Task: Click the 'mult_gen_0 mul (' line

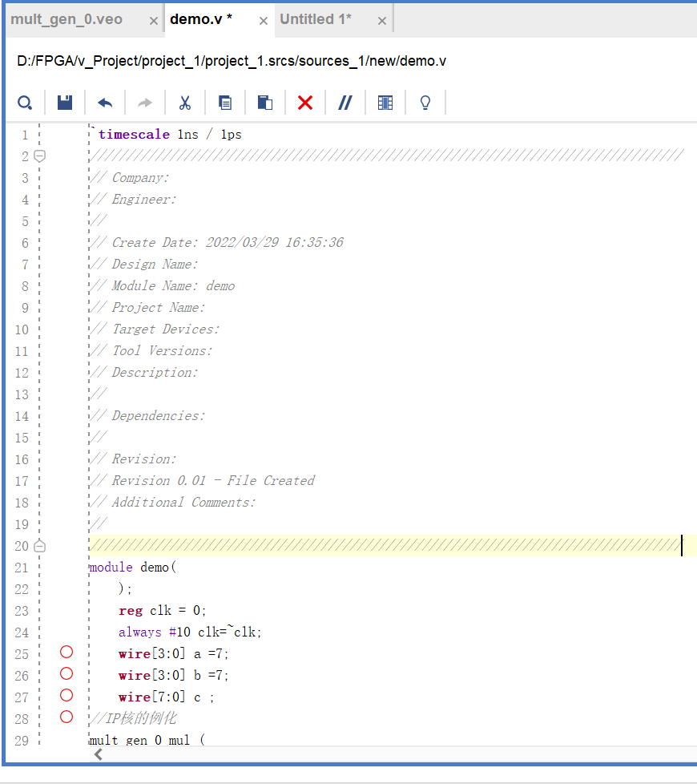Action: click(147, 740)
